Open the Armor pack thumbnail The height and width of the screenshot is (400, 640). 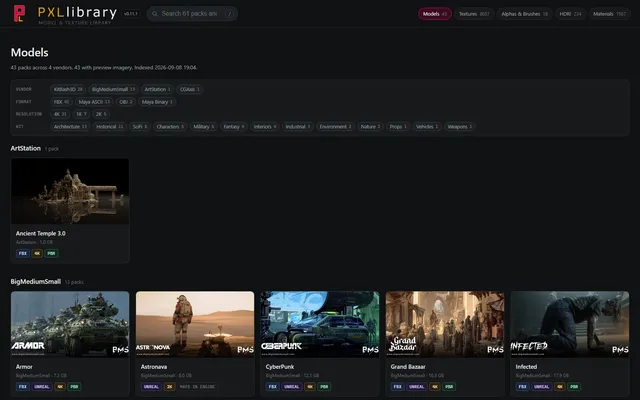[70, 324]
